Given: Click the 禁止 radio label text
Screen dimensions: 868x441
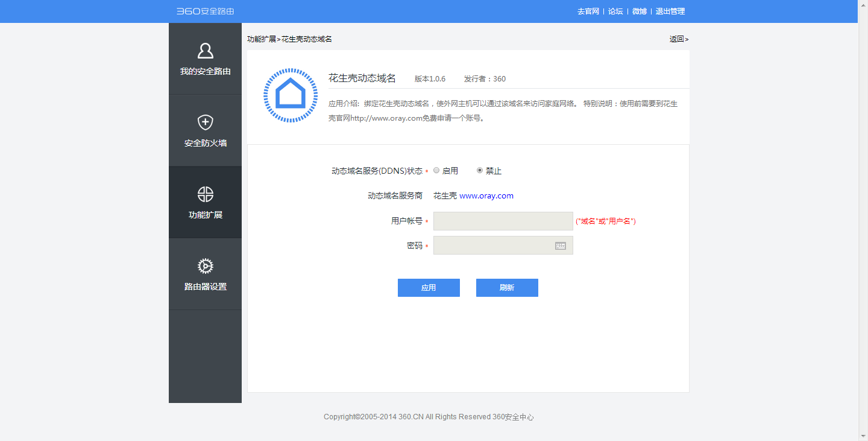Looking at the screenshot, I should point(494,171).
